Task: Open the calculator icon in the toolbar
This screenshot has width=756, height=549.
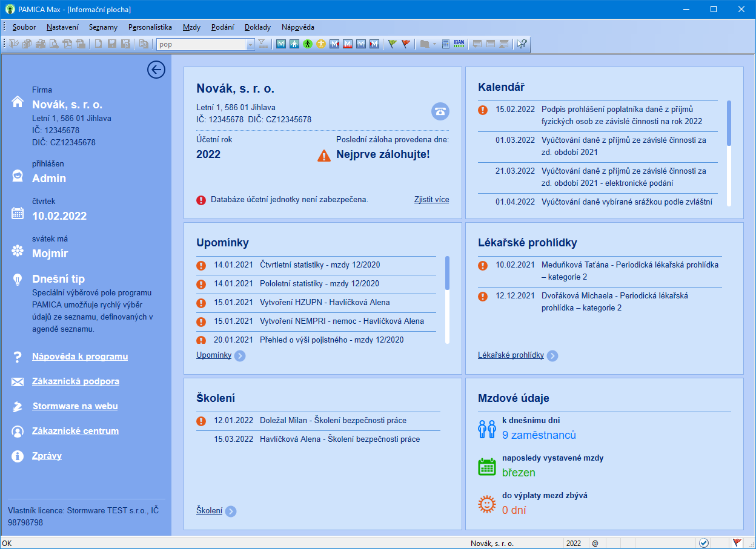Action: coord(446,44)
